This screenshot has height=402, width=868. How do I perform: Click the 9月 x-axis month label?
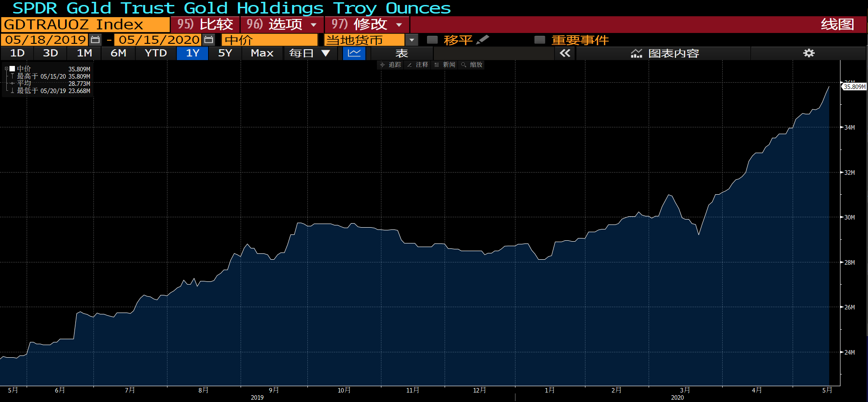coord(274,390)
